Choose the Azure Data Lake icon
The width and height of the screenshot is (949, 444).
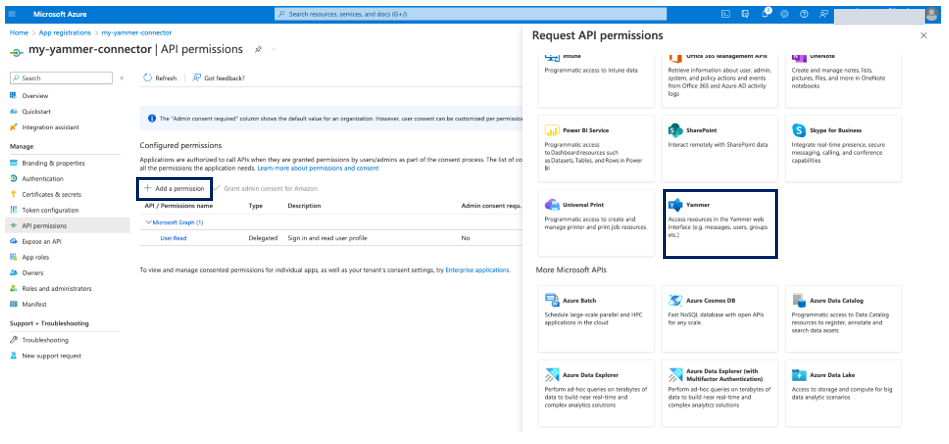[799, 374]
